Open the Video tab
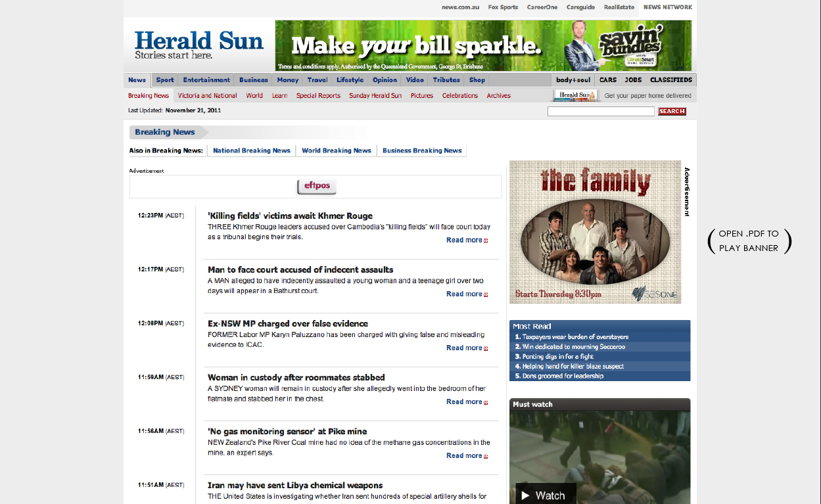The image size is (821, 504). (415, 80)
